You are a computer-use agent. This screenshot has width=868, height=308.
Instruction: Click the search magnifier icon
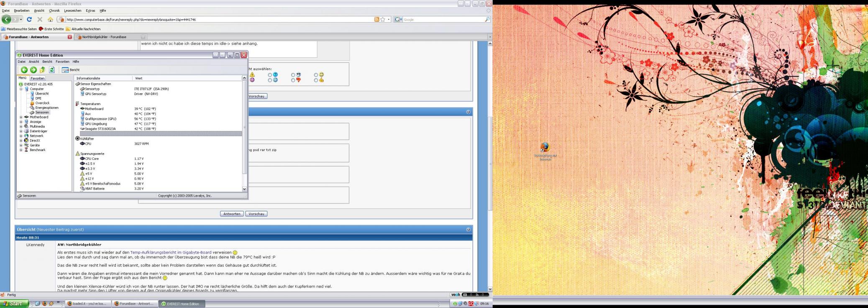tap(487, 19)
